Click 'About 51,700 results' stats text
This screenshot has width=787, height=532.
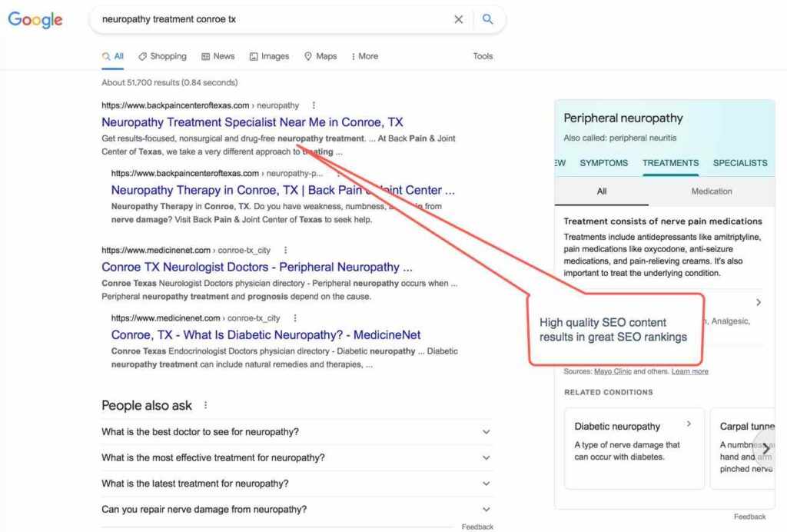tap(170, 83)
